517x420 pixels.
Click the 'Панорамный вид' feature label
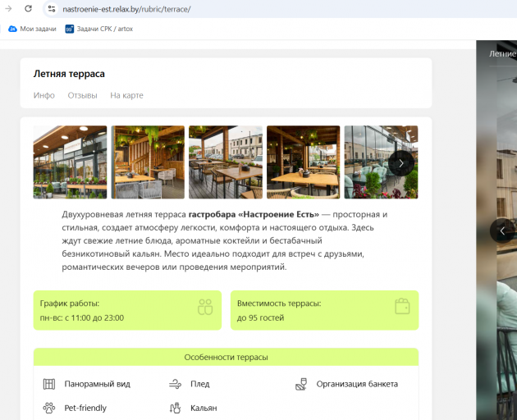coord(98,384)
